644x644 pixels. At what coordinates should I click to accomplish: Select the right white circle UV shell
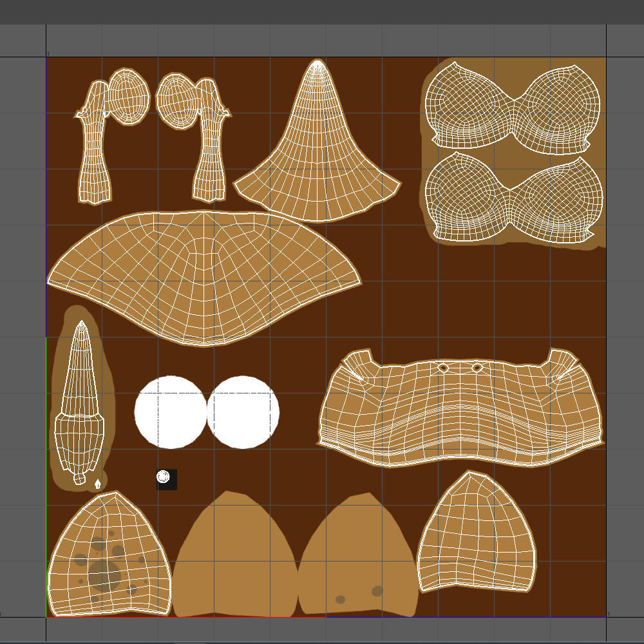point(243,412)
